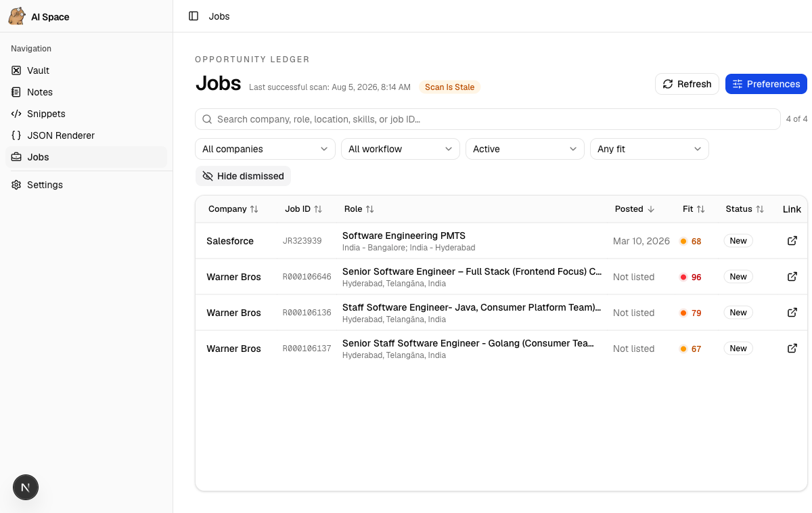Expand the Active status dropdown
Image resolution: width=812 pixels, height=513 pixels.
tap(525, 149)
